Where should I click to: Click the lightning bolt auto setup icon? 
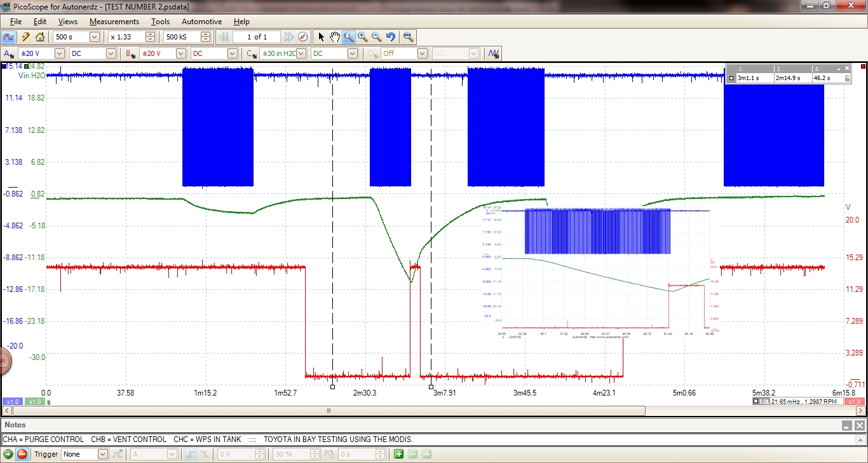26,37
